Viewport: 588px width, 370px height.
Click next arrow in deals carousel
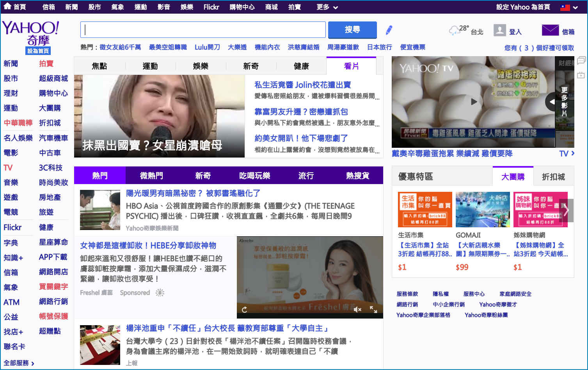pos(566,211)
